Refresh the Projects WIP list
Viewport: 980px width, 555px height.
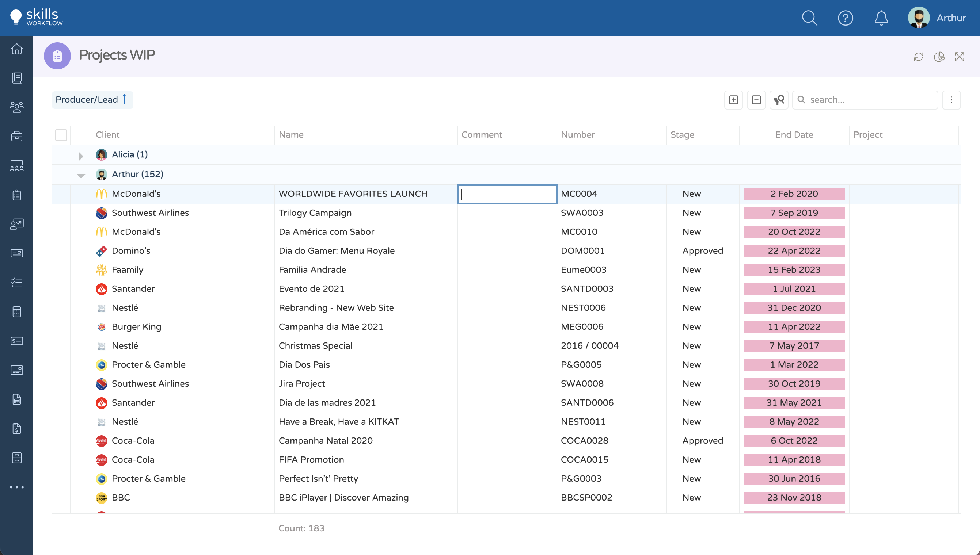[x=918, y=57]
